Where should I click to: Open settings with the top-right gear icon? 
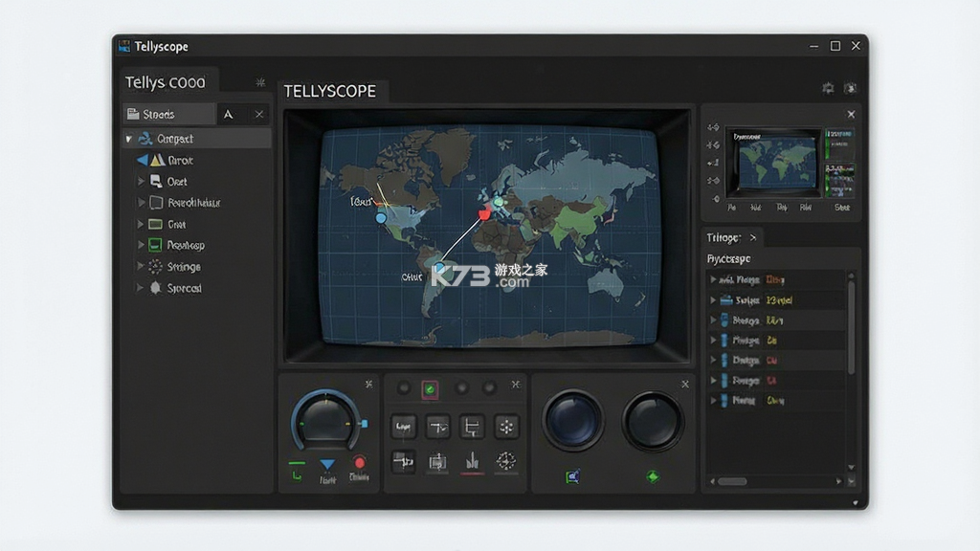(828, 88)
